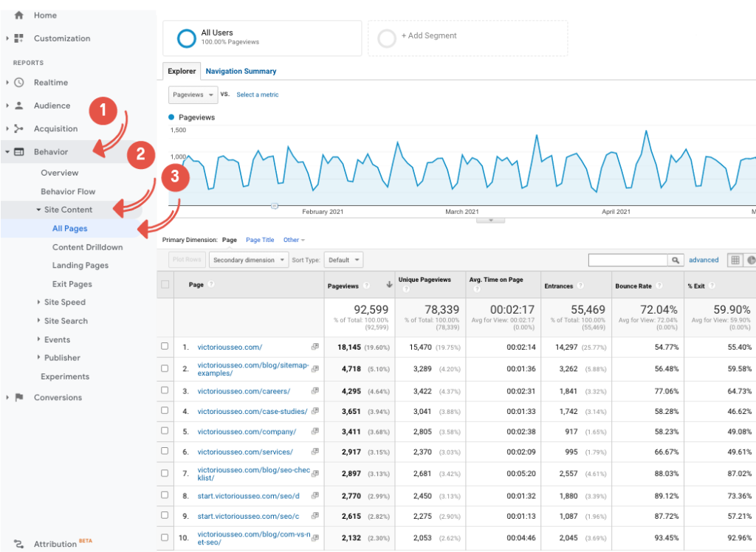The width and height of the screenshot is (756, 552).
Task: Tick the checkbox for victoriousseo.com/careers/ row
Action: [x=165, y=391]
